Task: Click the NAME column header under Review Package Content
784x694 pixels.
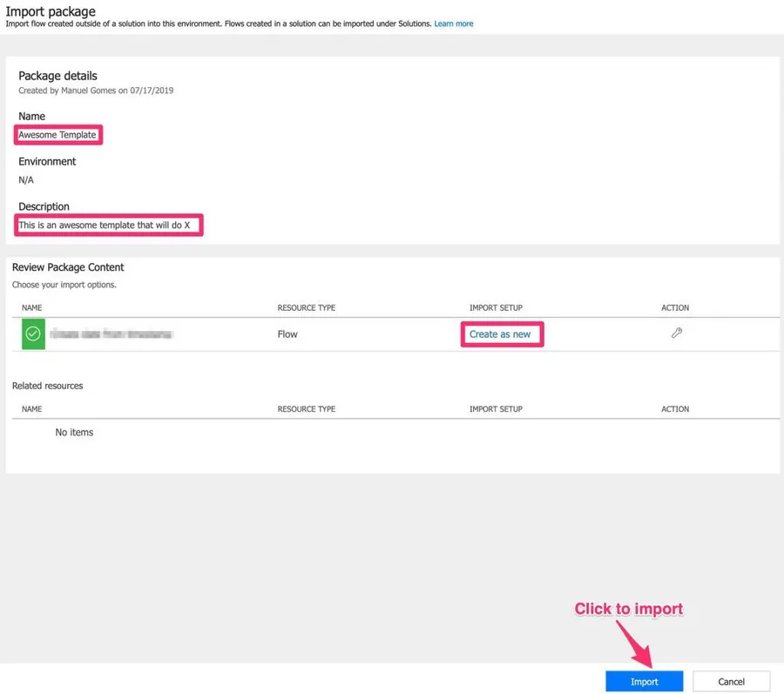Action: (31, 308)
